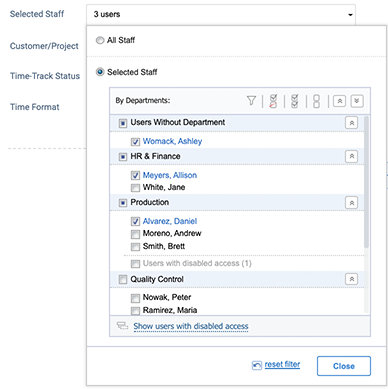
Task: Click the filter funnel icon
Action: 251,101
